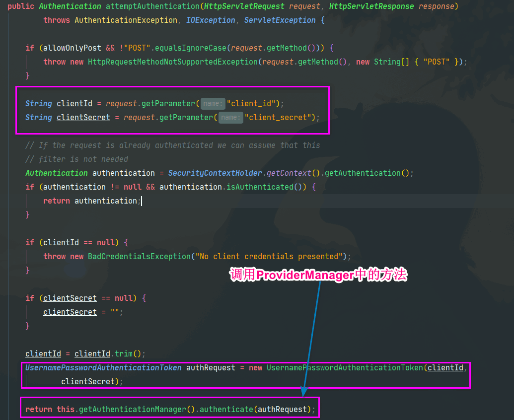Click the 'return authentication;' statement
The height and width of the screenshot is (420, 514).
(x=92, y=201)
